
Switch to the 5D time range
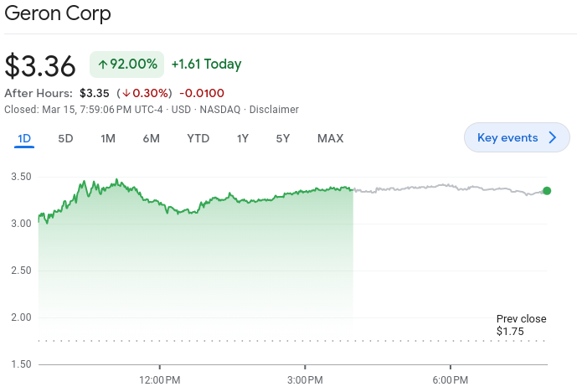pos(65,138)
